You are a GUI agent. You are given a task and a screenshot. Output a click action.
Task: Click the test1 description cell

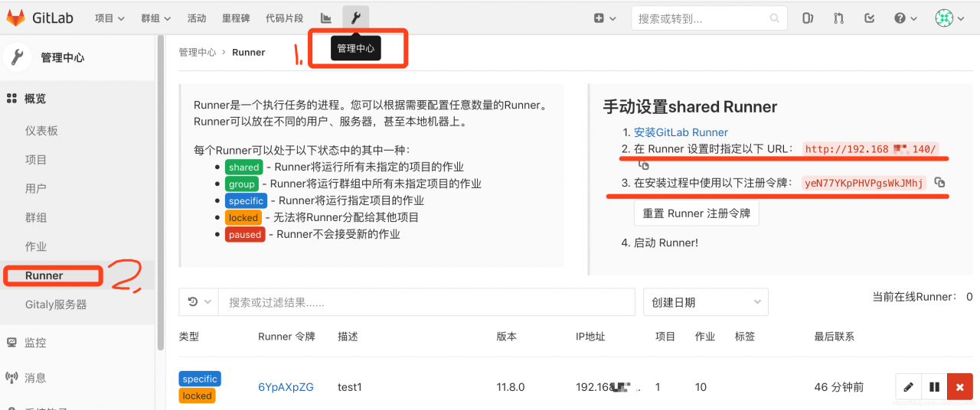350,387
